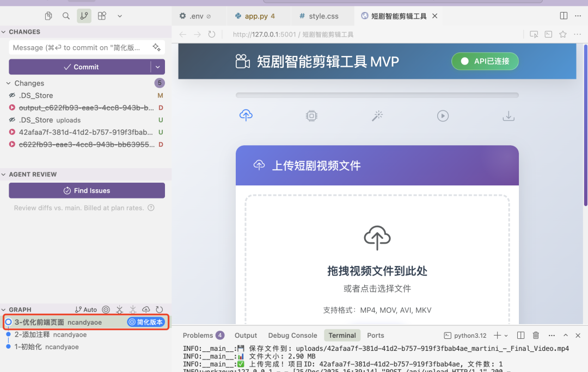Close the 短剧智能剪辑工具 tab
Screen dimensions: 588x372
pos(435,16)
